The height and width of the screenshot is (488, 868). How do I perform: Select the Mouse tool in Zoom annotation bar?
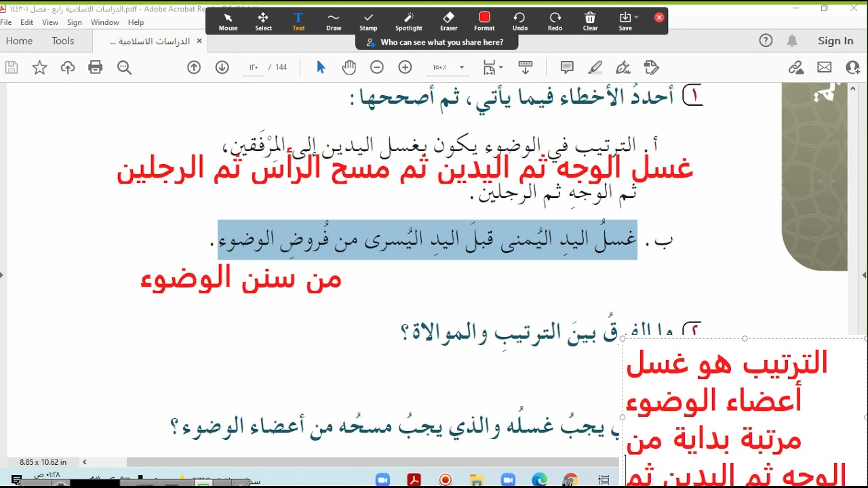(228, 22)
